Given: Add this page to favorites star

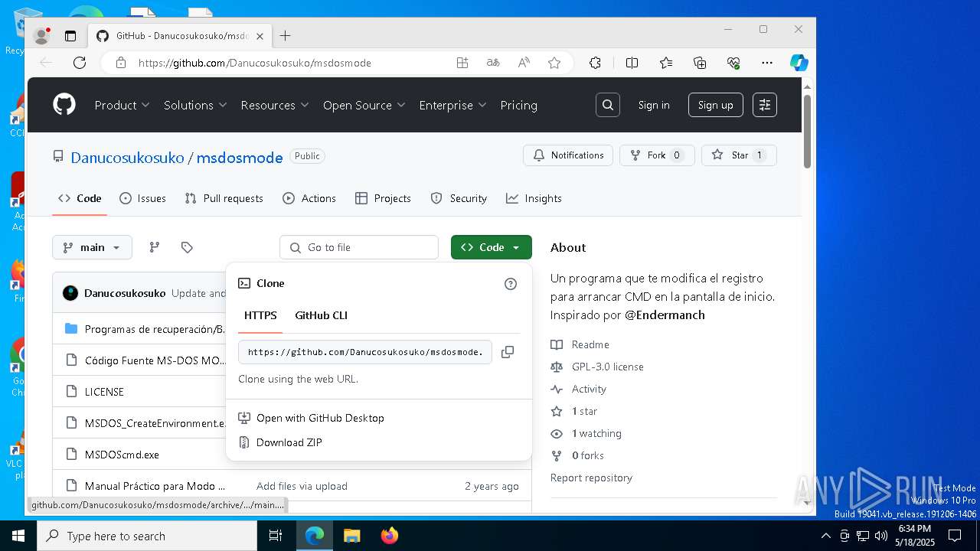Looking at the screenshot, I should [x=554, y=63].
